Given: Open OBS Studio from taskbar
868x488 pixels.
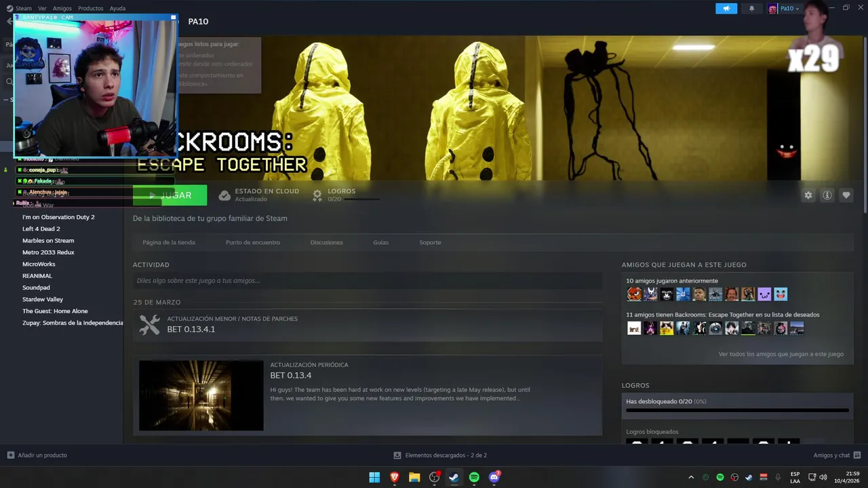Looking at the screenshot, I should click(x=435, y=477).
